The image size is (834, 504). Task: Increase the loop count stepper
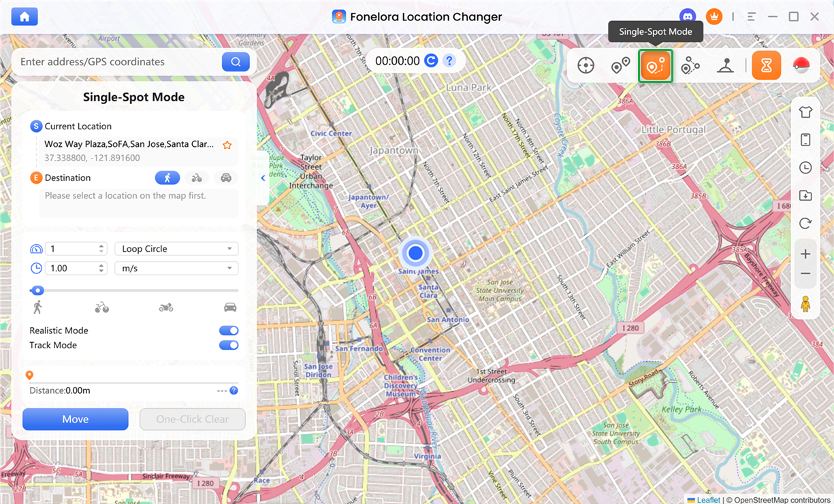pyautogui.click(x=101, y=246)
